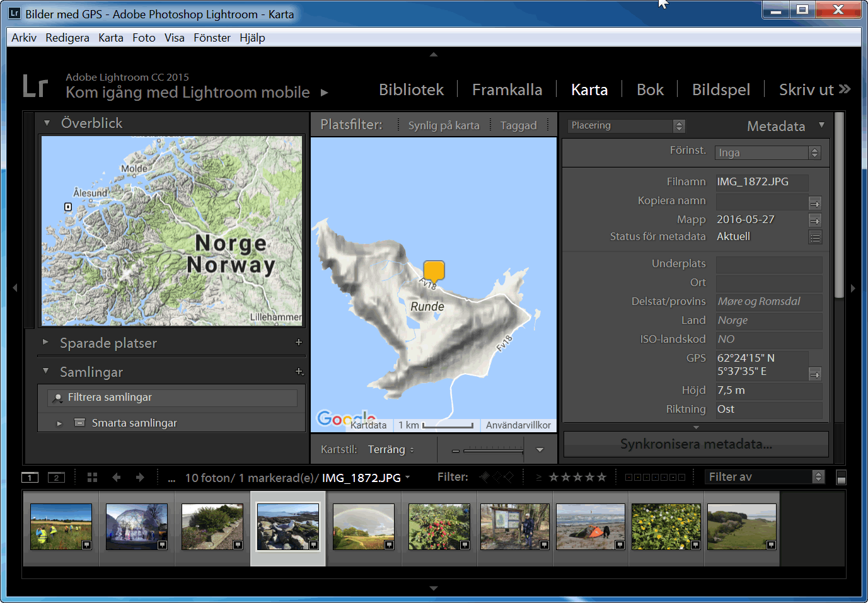Enable the 'Taggad' location filter
868x603 pixels.
click(x=518, y=125)
